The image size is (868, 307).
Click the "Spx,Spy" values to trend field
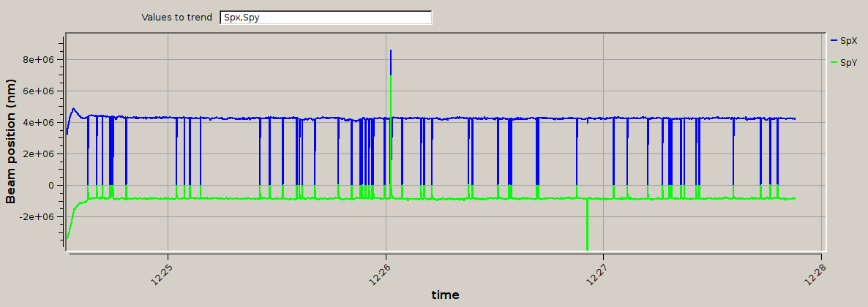coord(326,17)
